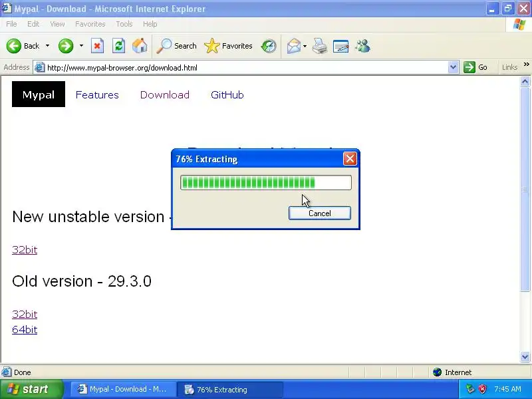Click the Mail envelope icon
The height and width of the screenshot is (399, 532).
tap(293, 46)
